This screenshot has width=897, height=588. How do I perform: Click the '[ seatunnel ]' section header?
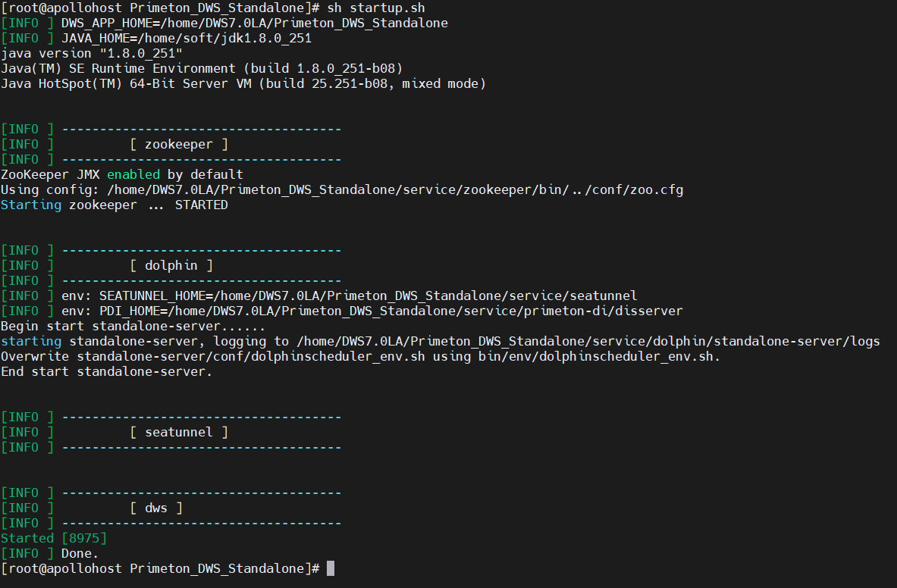coord(178,432)
